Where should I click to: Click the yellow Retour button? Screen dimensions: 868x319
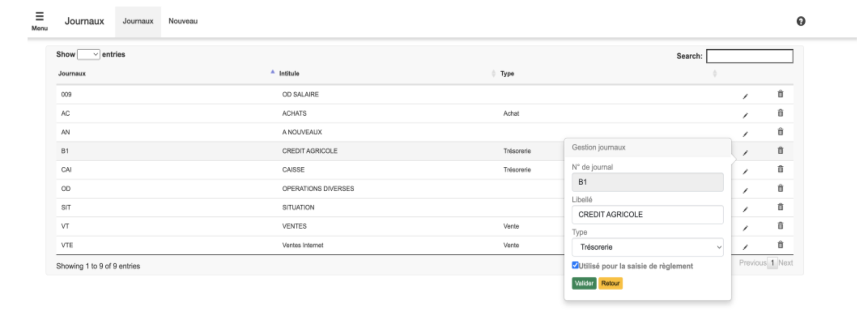tap(610, 283)
